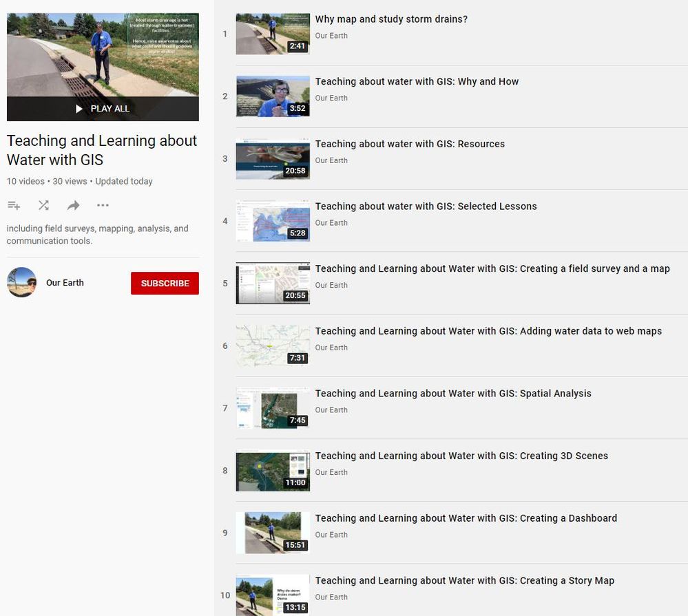The height and width of the screenshot is (616, 688).
Task: Click the save playlist icon
Action: coord(14,205)
